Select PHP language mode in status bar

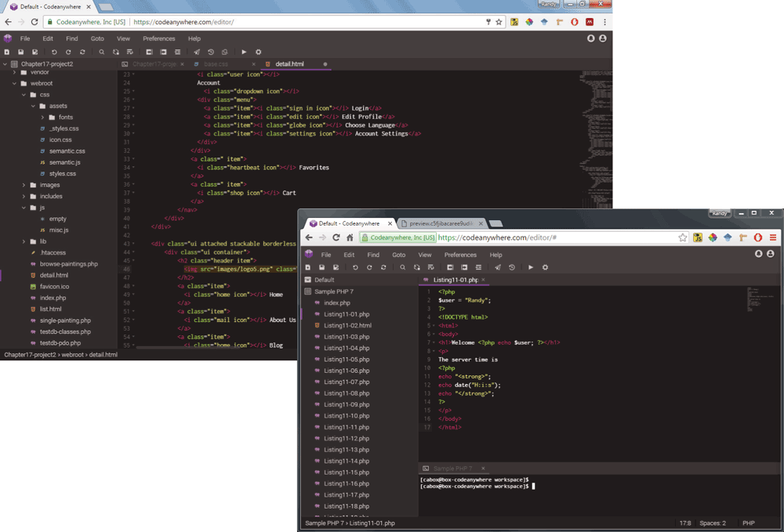coord(748,523)
